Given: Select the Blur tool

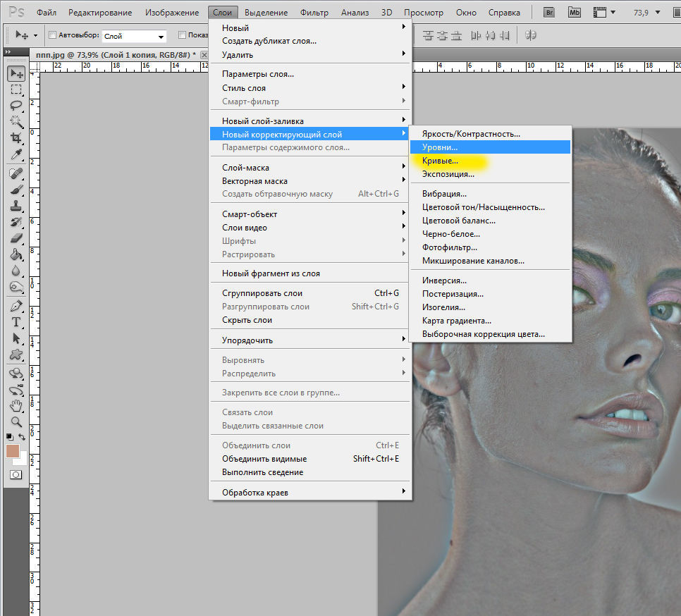Looking at the screenshot, I should (16, 271).
